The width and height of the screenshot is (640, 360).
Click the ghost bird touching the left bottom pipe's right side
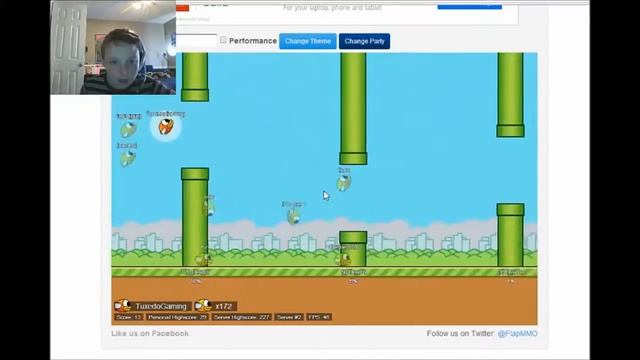(x=209, y=208)
